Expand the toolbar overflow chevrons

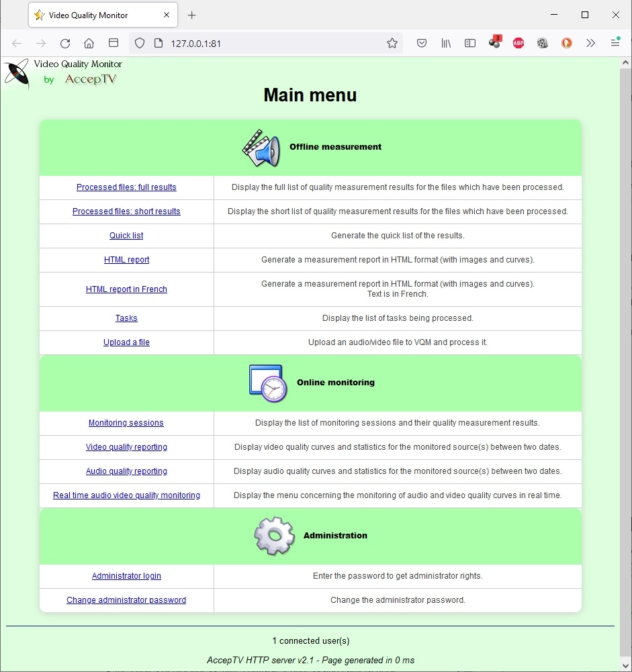point(591,43)
